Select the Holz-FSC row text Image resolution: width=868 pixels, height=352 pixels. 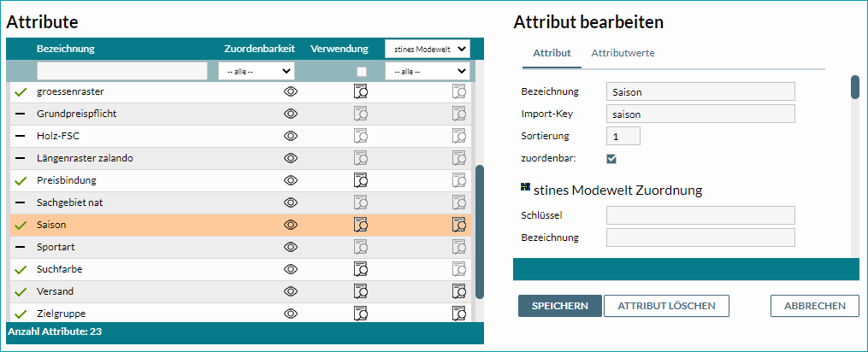(x=58, y=136)
